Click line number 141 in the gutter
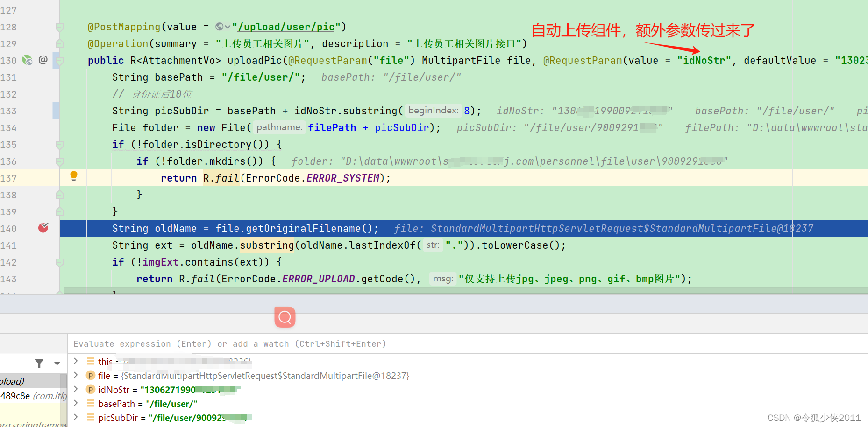 (x=8, y=245)
